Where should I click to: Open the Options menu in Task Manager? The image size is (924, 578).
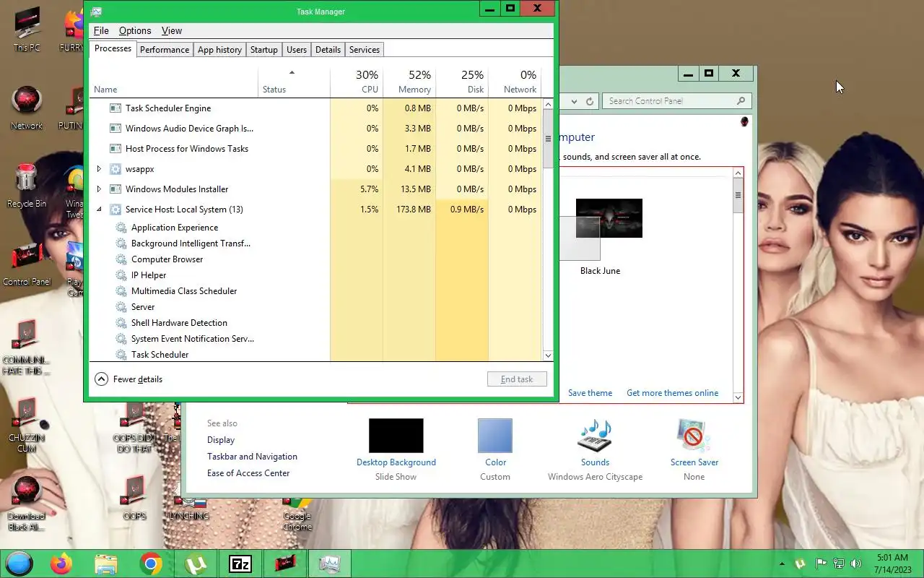135,31
